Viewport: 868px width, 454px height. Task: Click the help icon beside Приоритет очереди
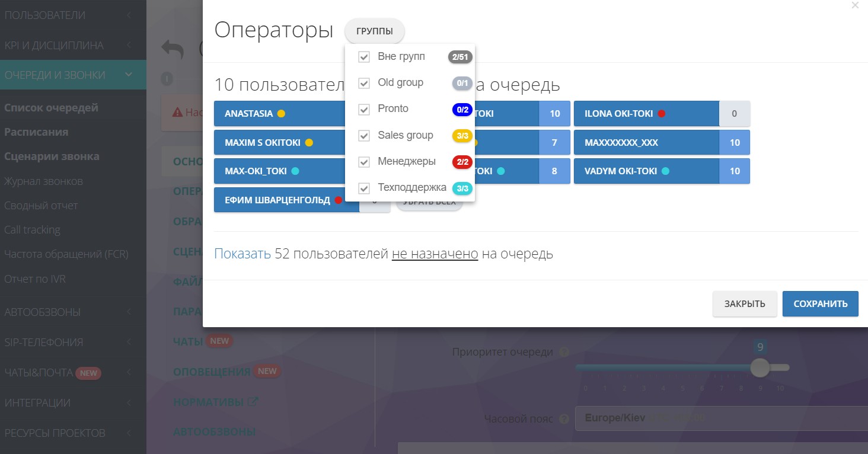coord(564,352)
